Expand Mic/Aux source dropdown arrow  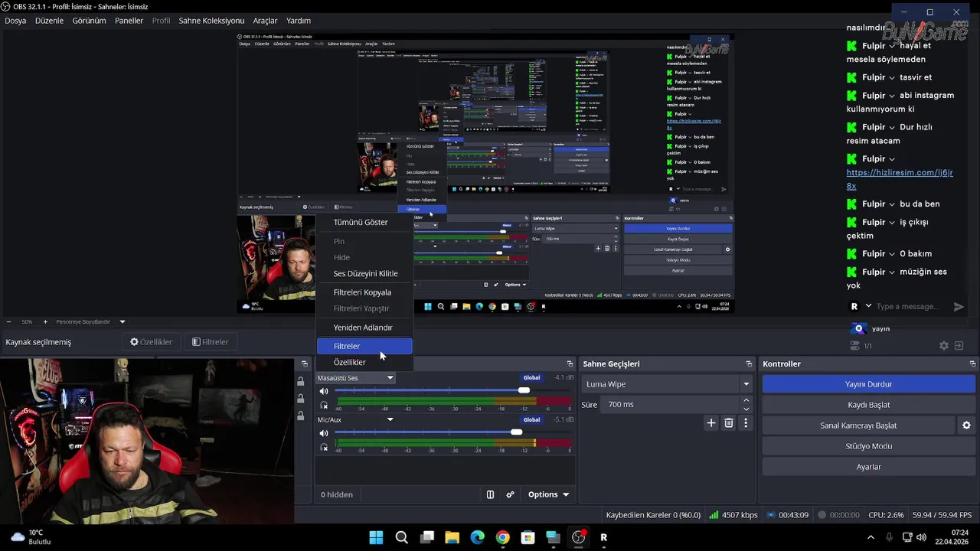click(390, 419)
